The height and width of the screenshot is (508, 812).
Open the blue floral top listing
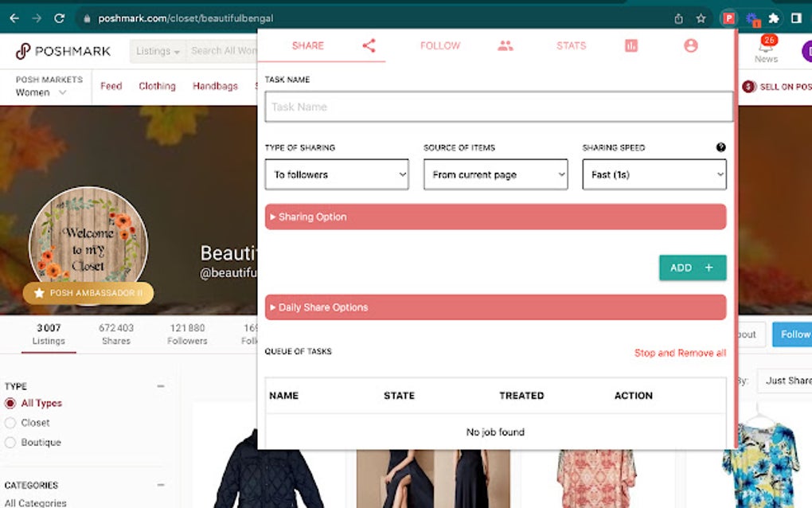coord(761,463)
